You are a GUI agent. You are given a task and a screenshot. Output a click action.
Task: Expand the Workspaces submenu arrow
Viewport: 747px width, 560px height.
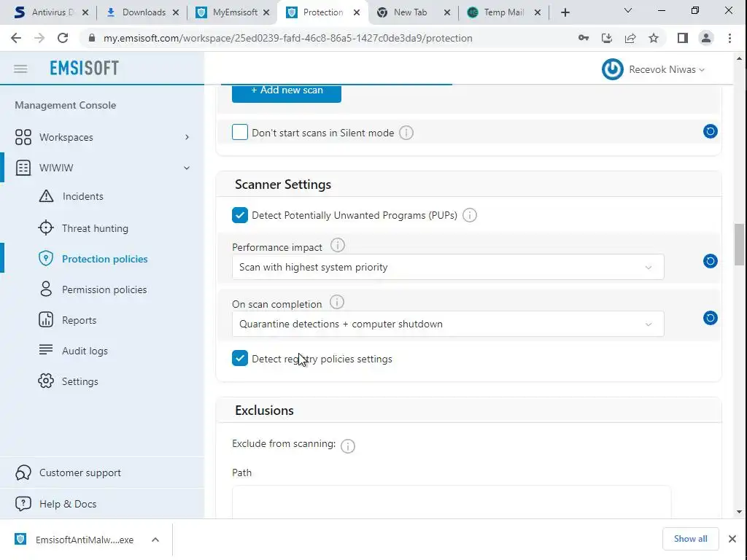coord(187,137)
